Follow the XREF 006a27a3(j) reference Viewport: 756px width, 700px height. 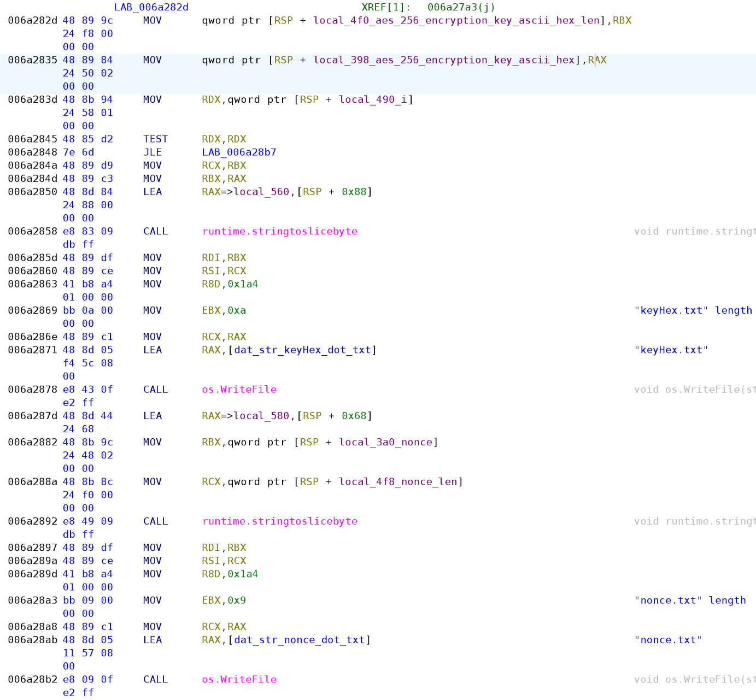pos(461,7)
